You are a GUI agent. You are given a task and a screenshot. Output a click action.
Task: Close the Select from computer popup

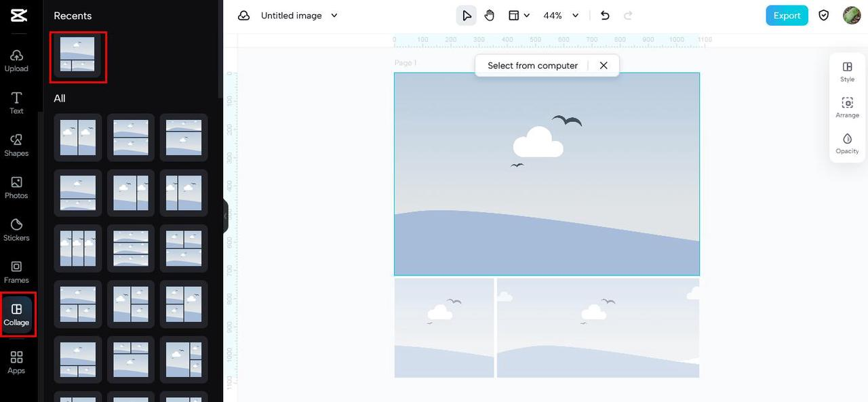click(x=604, y=65)
